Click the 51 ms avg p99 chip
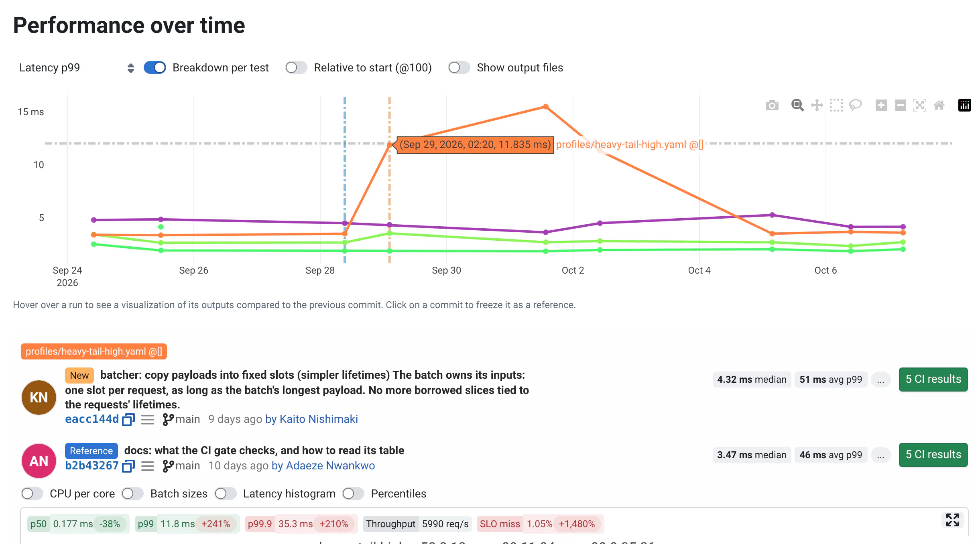 click(x=831, y=380)
